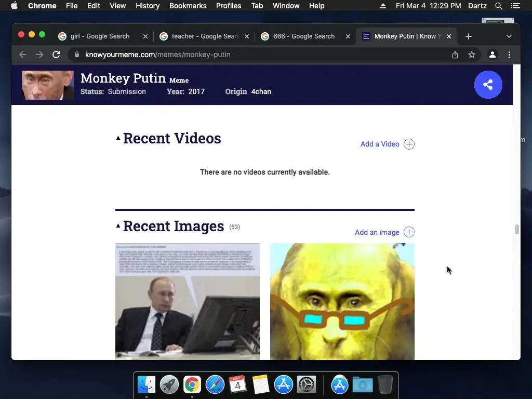Viewport: 532px width, 399px height.
Task: Open the Chrome profile icon
Action: point(493,55)
